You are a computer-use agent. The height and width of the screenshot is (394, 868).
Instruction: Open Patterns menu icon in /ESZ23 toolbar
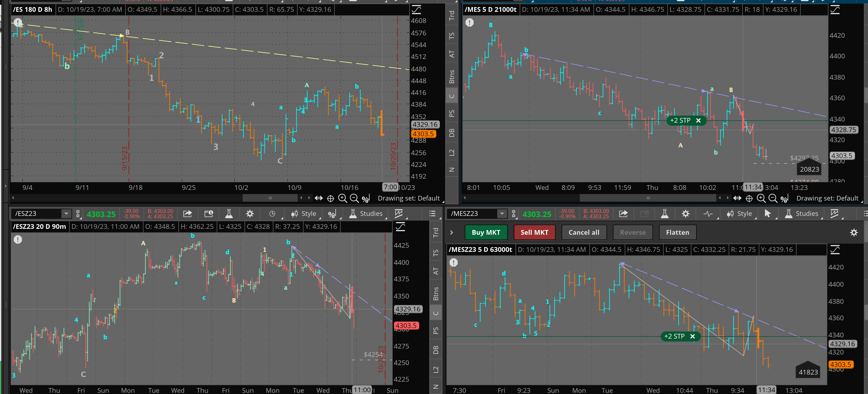(399, 214)
